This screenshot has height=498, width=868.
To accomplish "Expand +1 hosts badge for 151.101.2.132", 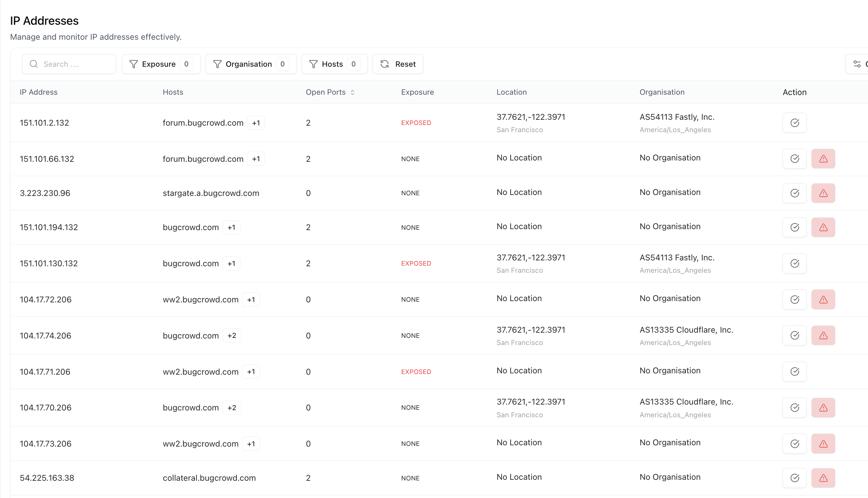I will click(x=256, y=123).
